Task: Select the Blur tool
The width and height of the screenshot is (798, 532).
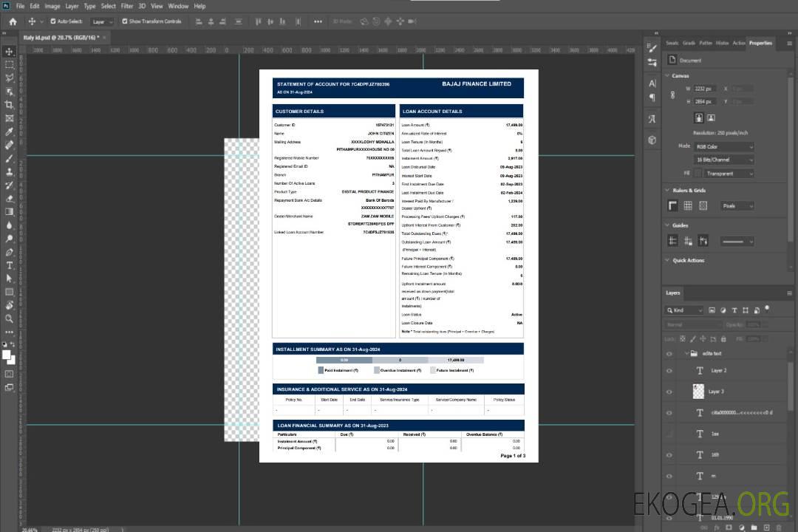Action: pyautogui.click(x=9, y=225)
